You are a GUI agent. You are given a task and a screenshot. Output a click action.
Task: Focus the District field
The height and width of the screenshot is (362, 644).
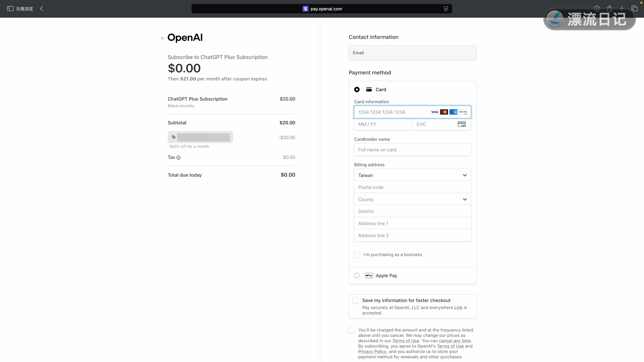click(x=413, y=211)
